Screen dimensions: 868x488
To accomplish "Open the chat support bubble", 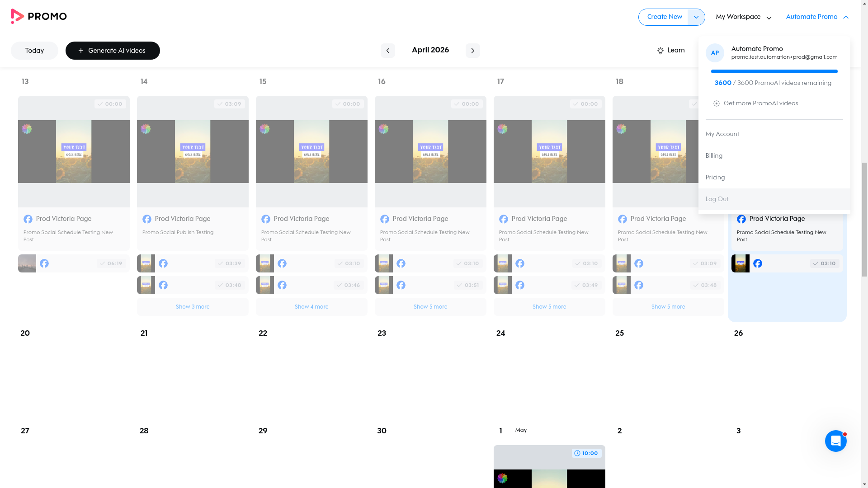I will point(835,441).
